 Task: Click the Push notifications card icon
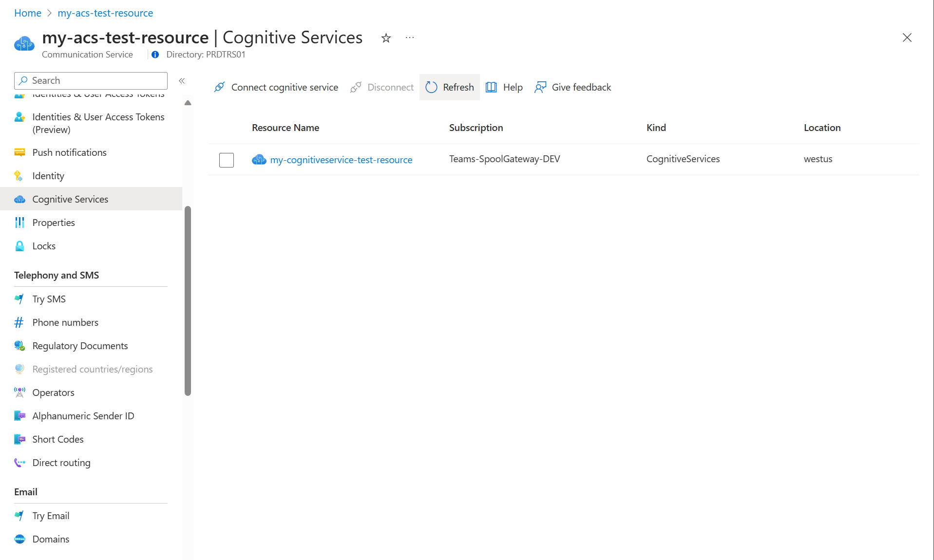pos(19,152)
